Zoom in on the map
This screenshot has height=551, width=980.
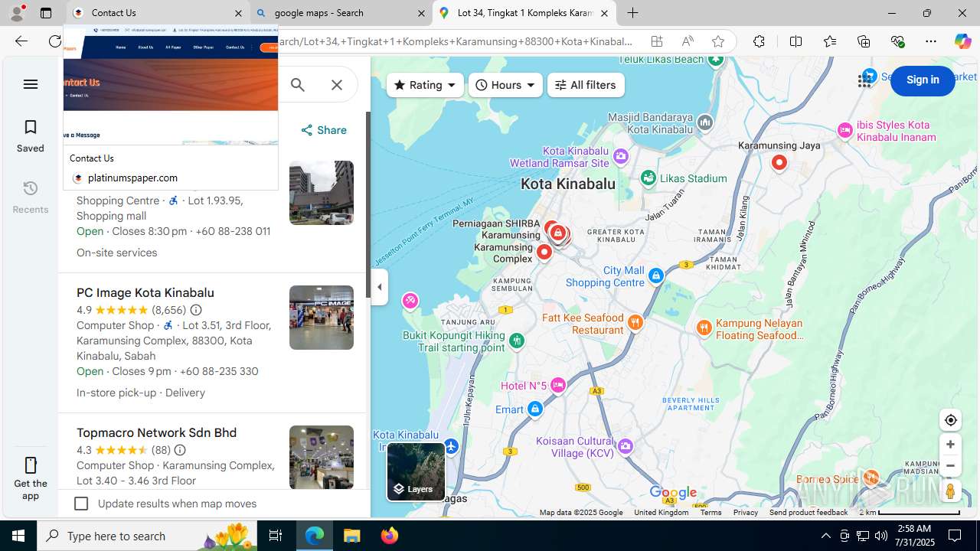click(x=950, y=445)
